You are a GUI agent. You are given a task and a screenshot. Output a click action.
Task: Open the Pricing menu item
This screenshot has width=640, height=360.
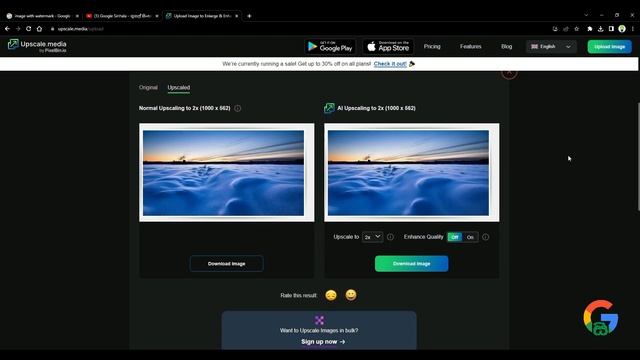point(432,47)
